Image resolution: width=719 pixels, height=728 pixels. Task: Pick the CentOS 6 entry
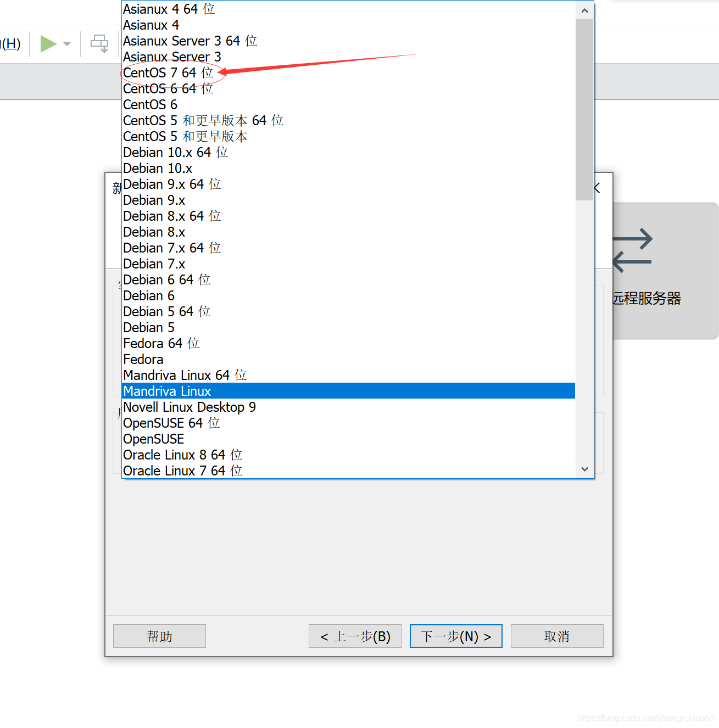click(348, 105)
